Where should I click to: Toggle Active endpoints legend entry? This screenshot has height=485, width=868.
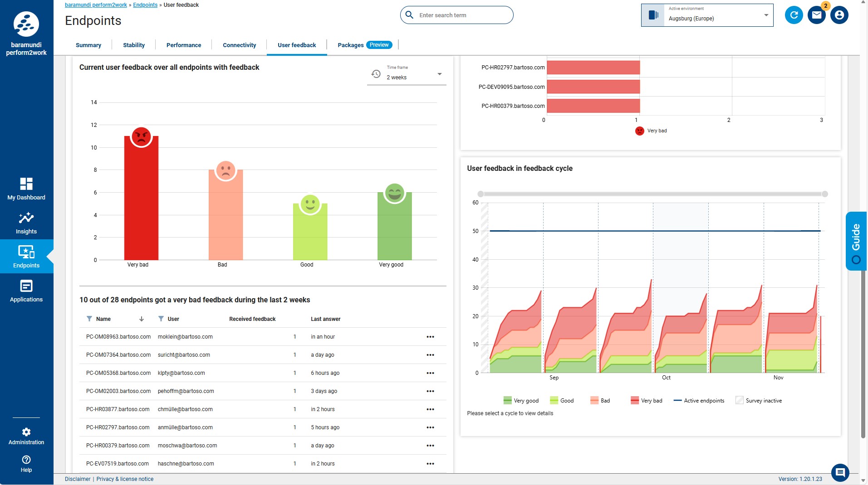(x=699, y=401)
